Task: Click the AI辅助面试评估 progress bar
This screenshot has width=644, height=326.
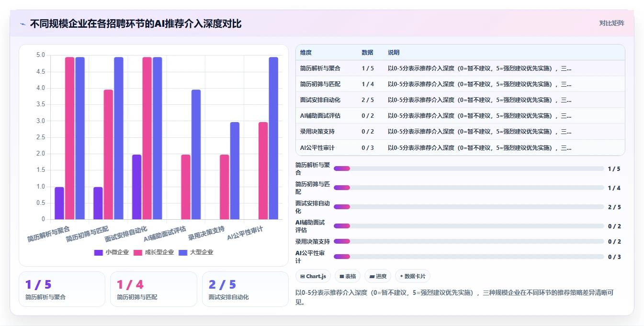Action: [x=469, y=226]
